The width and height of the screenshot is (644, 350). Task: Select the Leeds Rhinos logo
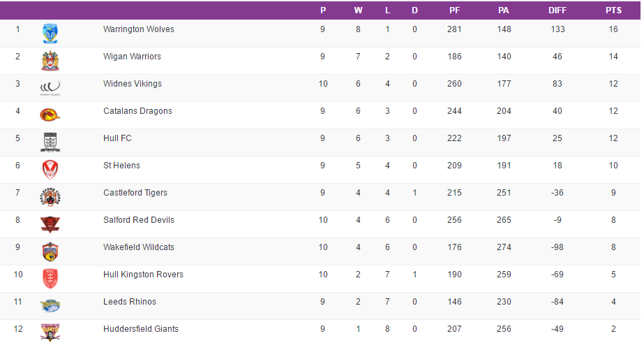coord(50,305)
